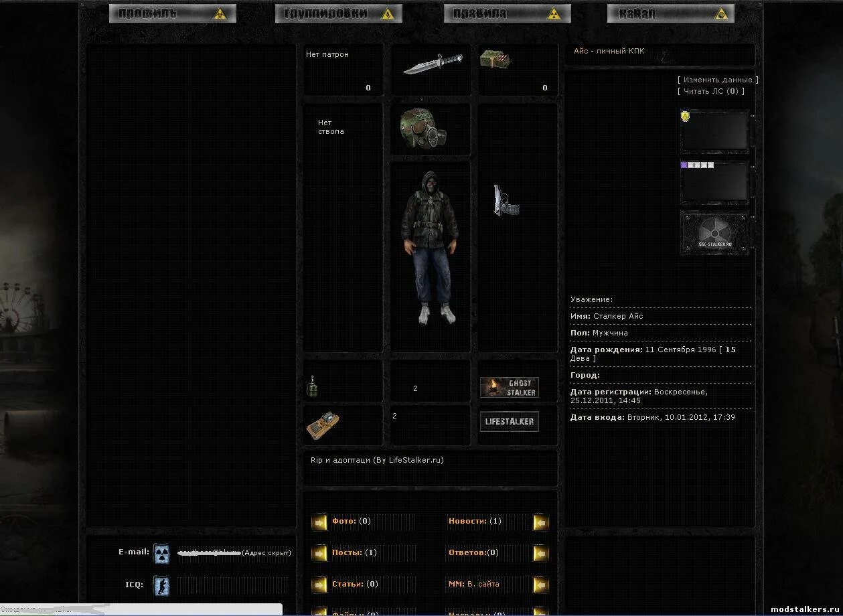Open the Профиль menu button
The width and height of the screenshot is (843, 616).
173,13
